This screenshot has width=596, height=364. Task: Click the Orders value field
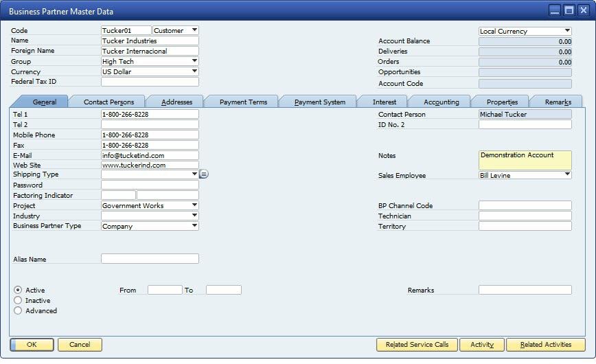point(525,62)
